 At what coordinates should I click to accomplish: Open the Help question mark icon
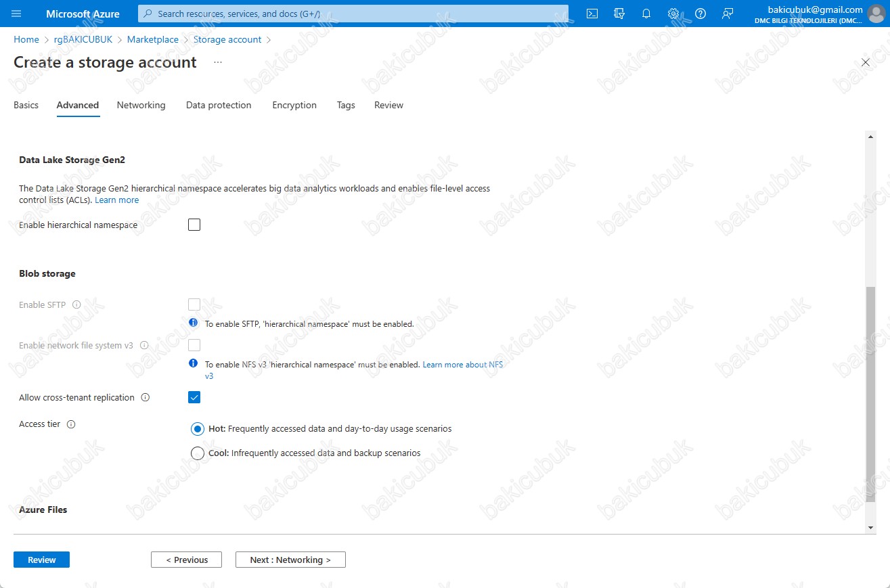click(700, 14)
